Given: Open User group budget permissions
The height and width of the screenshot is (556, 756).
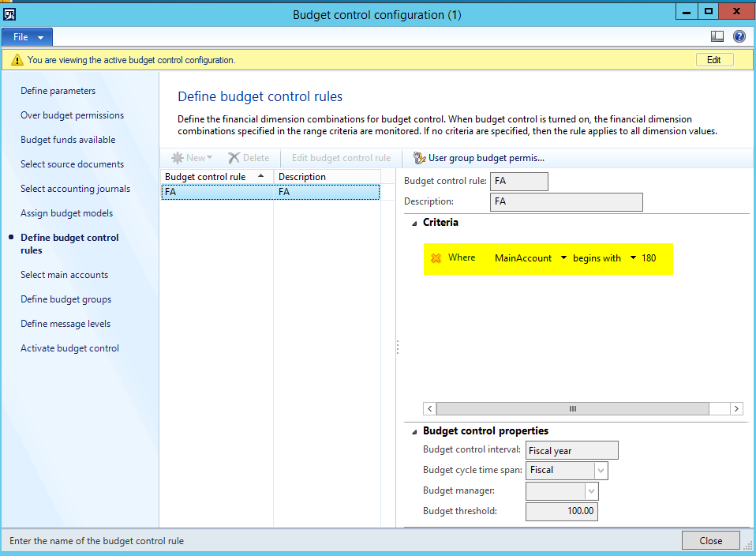Looking at the screenshot, I should coord(478,158).
